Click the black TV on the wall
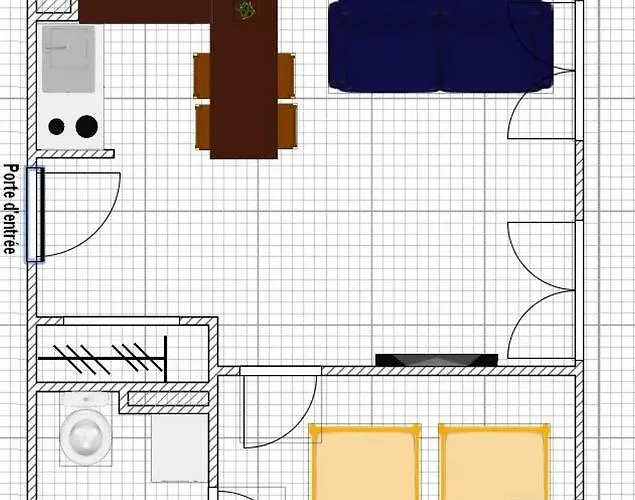This screenshot has height=500, width=635. [437, 360]
